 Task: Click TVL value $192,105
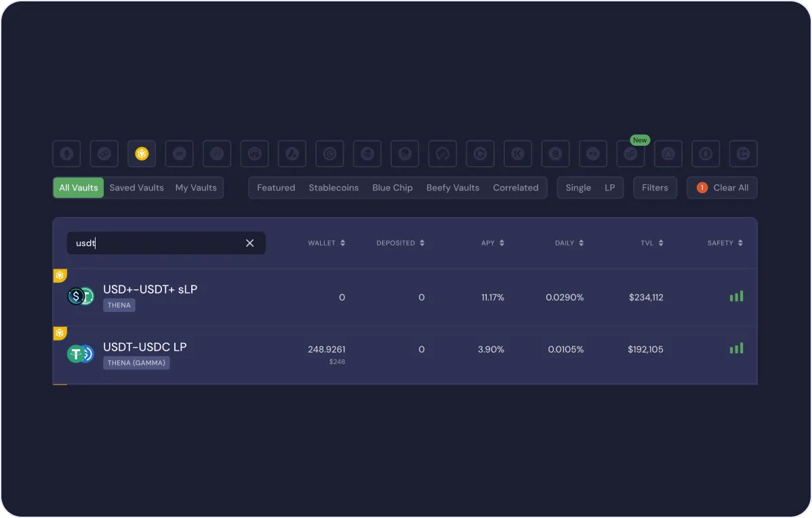pos(645,349)
